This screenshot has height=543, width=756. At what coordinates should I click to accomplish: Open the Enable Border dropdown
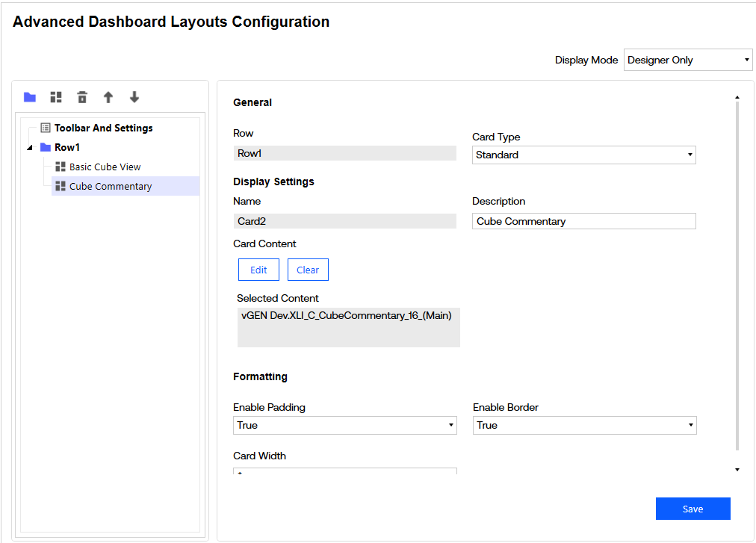tap(584, 426)
